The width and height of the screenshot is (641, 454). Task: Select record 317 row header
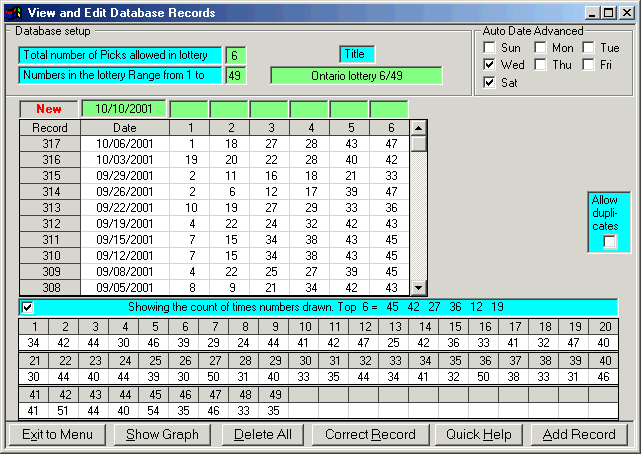point(50,144)
